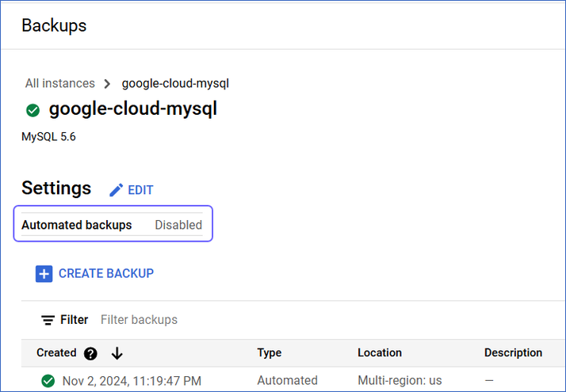Click the green status check next to instance name
Screen dimensions: 566x392
click(33, 110)
